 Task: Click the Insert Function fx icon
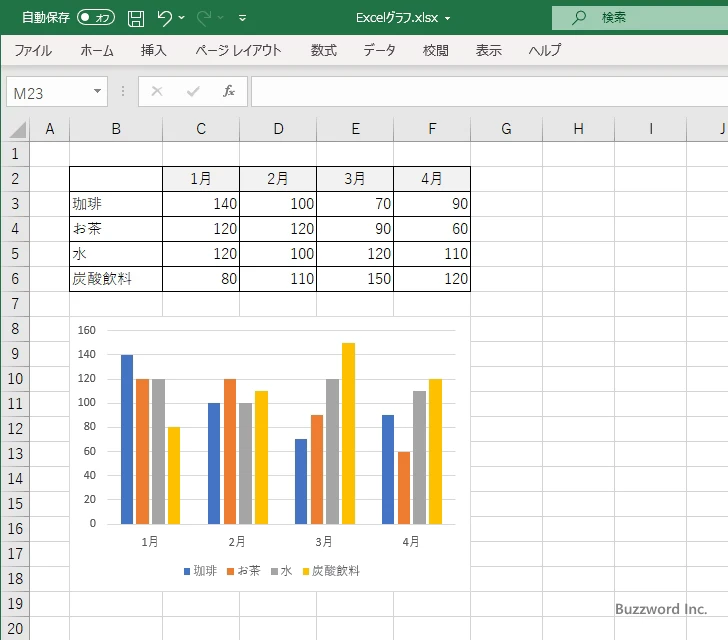click(229, 91)
